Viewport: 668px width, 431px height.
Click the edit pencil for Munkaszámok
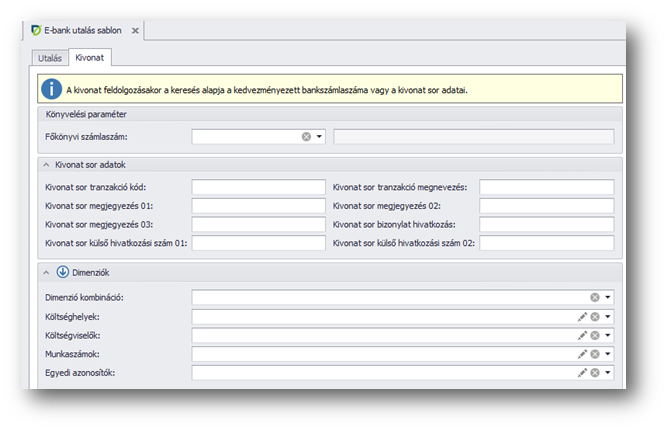click(x=581, y=354)
